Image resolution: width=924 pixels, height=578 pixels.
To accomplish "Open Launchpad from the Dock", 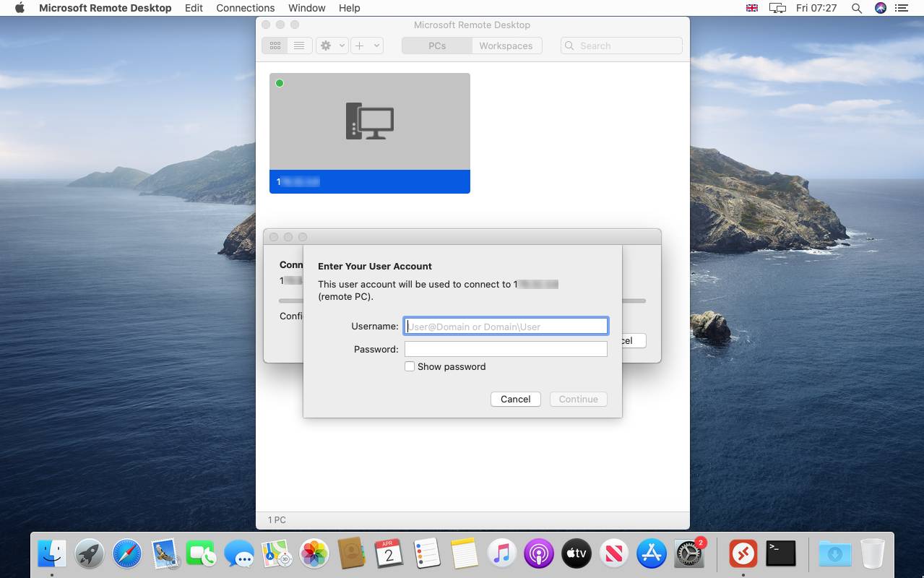I will pyautogui.click(x=90, y=554).
